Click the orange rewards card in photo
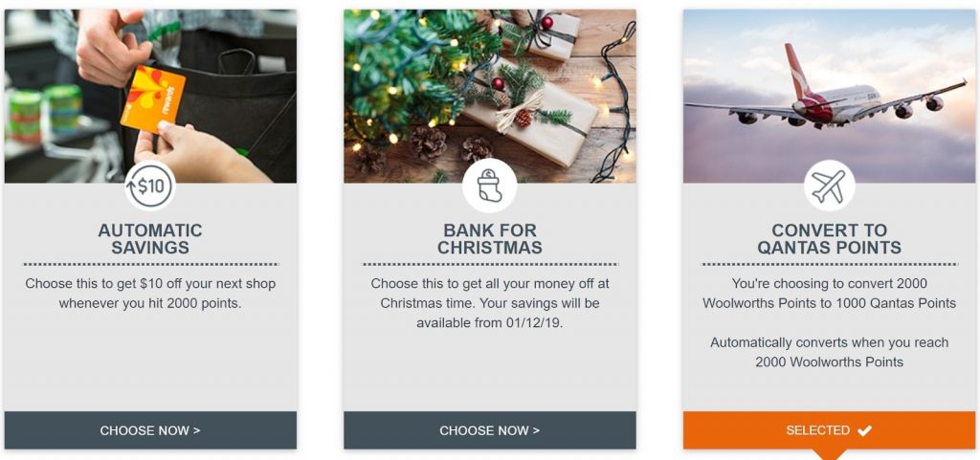The height and width of the screenshot is (460, 980). coord(153,99)
